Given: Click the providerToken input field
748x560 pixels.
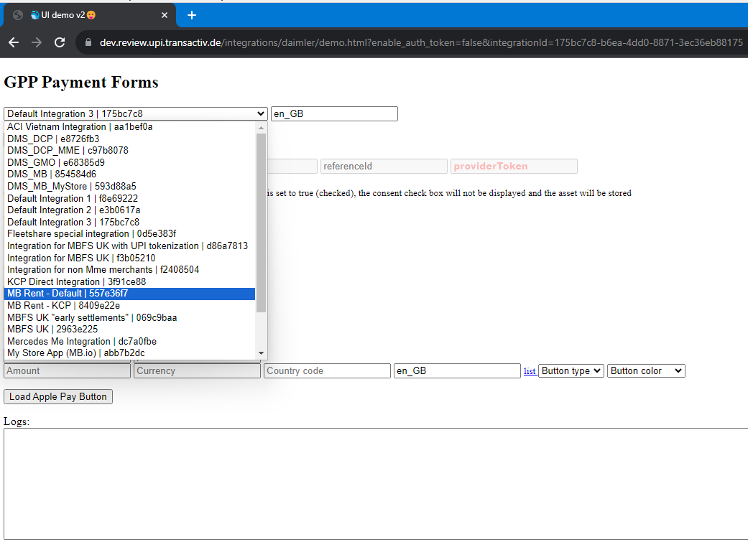Looking at the screenshot, I should click(x=514, y=167).
